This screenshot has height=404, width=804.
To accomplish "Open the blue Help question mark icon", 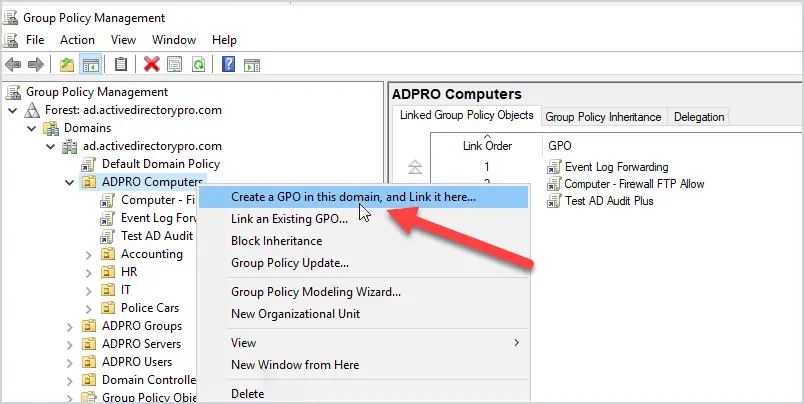I will (228, 65).
